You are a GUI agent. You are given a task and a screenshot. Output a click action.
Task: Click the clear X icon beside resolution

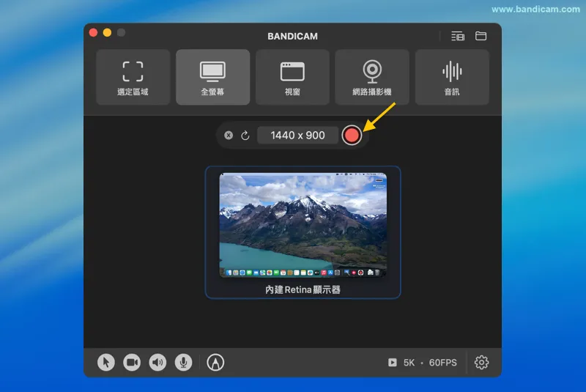[229, 136]
